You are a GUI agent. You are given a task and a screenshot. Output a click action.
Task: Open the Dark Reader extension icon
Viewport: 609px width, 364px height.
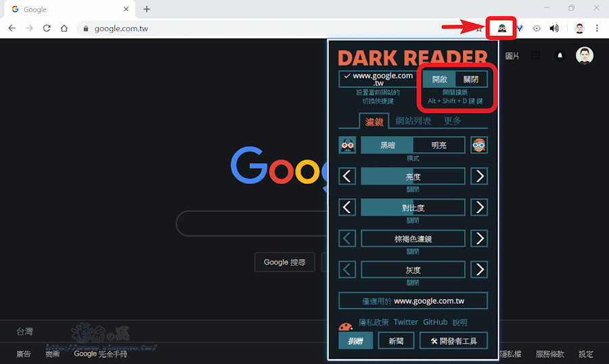coord(502,28)
